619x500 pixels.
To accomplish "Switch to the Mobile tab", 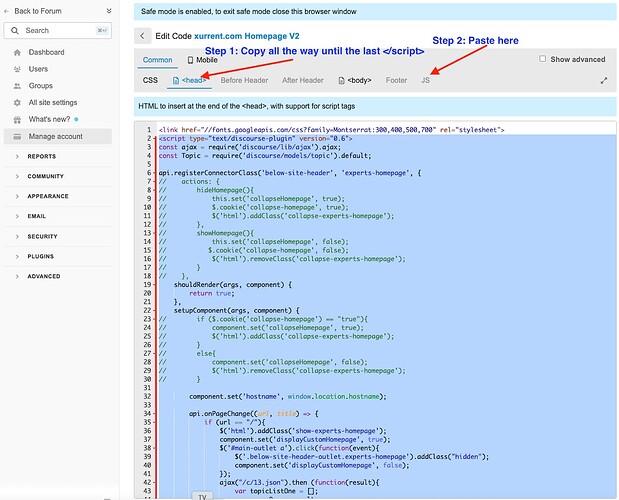I will 203,60.
